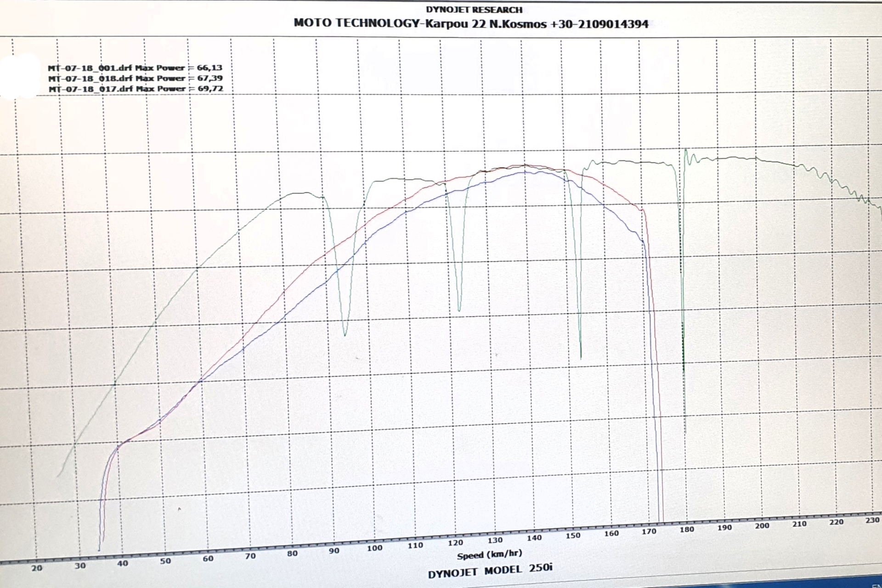This screenshot has width=882, height=588.
Task: Click the 230 km/hr axis tick label
Action: tap(872, 520)
